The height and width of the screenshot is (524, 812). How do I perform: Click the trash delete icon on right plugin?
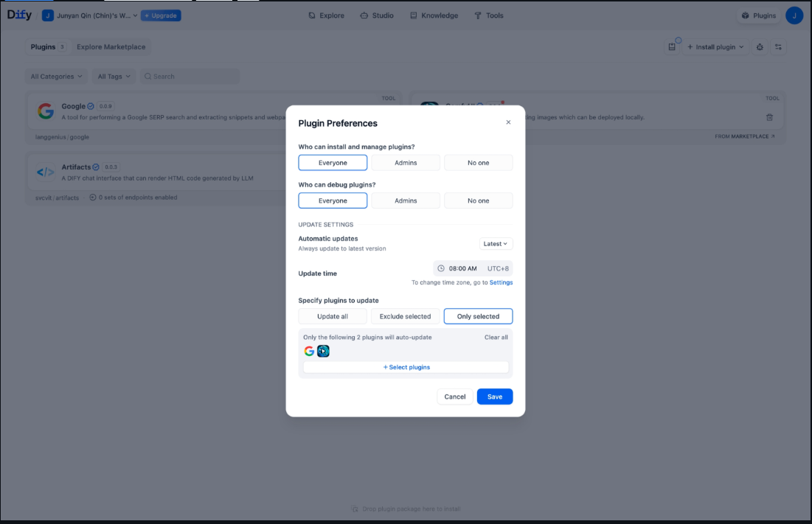pos(769,117)
